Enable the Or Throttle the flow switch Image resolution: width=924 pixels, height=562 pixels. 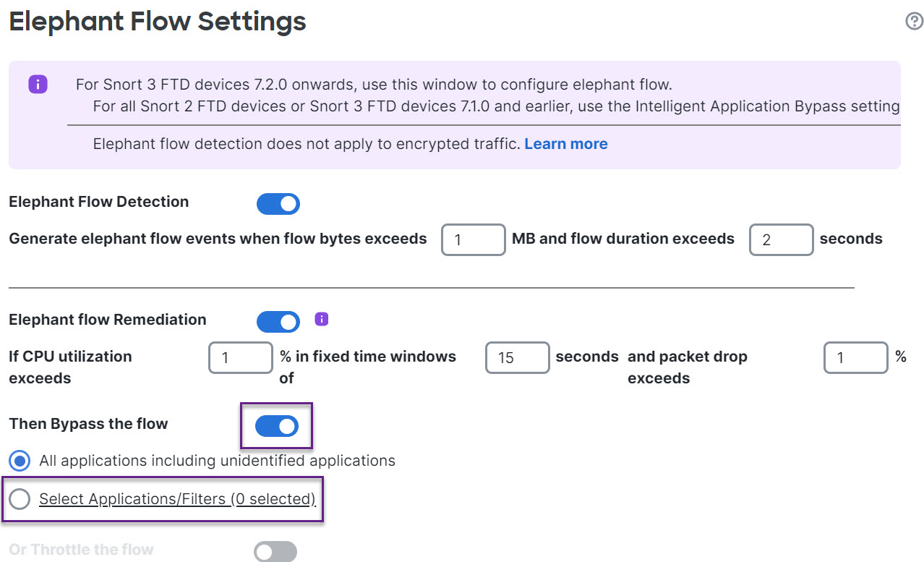pyautogui.click(x=275, y=552)
